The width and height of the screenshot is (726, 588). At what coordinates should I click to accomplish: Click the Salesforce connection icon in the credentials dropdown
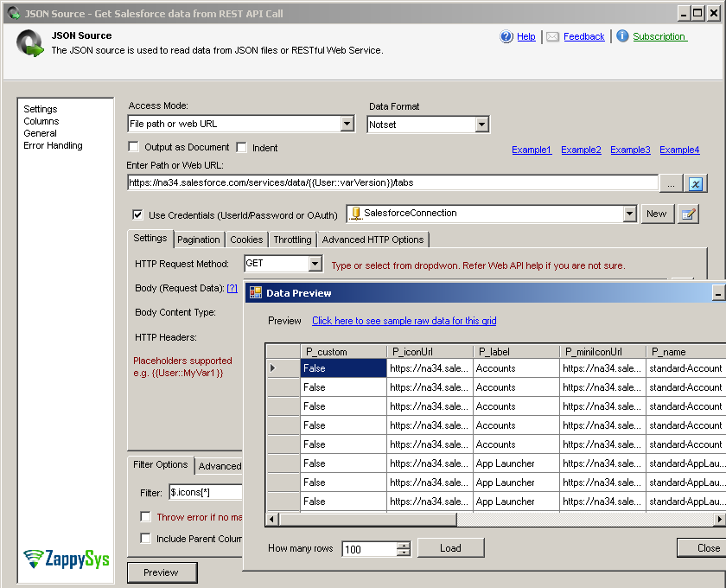[x=355, y=213]
